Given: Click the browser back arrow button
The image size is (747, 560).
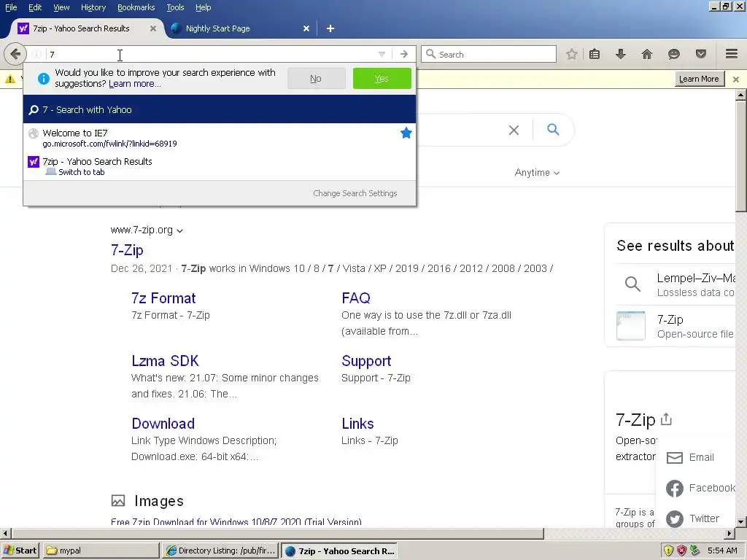Looking at the screenshot, I should [15, 54].
